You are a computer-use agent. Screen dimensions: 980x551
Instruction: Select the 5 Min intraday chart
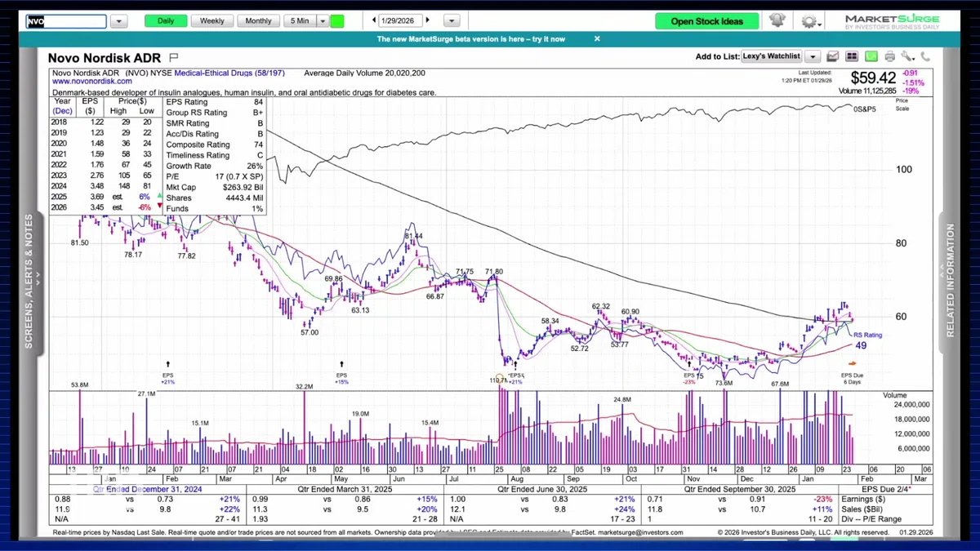pyautogui.click(x=300, y=21)
